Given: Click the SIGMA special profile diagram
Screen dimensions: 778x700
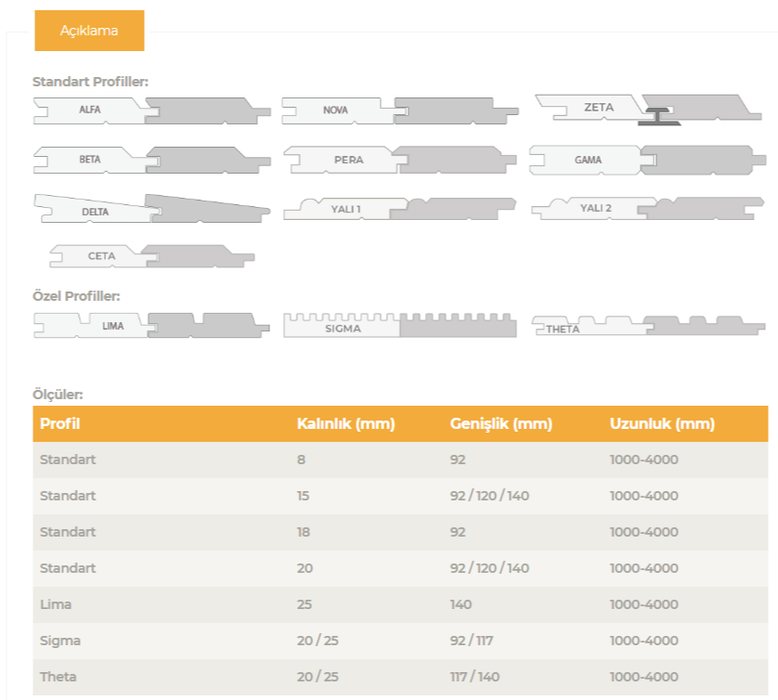Looking at the screenshot, I should tap(400, 326).
